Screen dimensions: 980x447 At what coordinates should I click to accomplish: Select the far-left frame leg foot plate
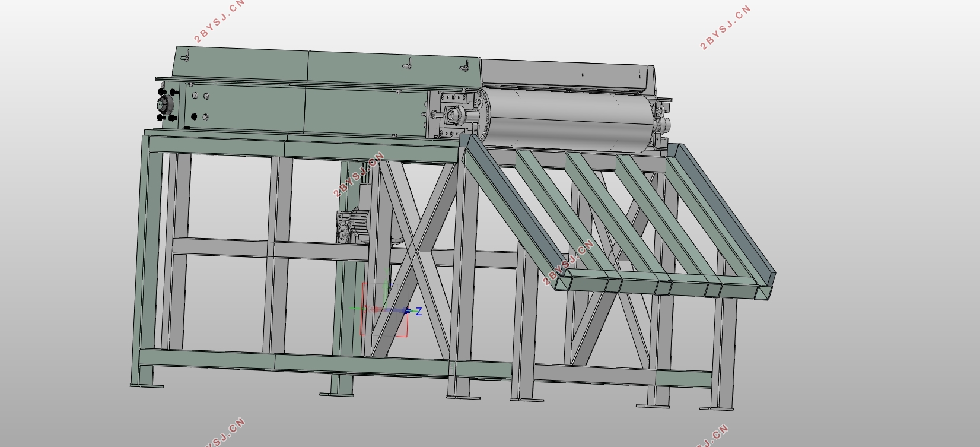(147, 386)
